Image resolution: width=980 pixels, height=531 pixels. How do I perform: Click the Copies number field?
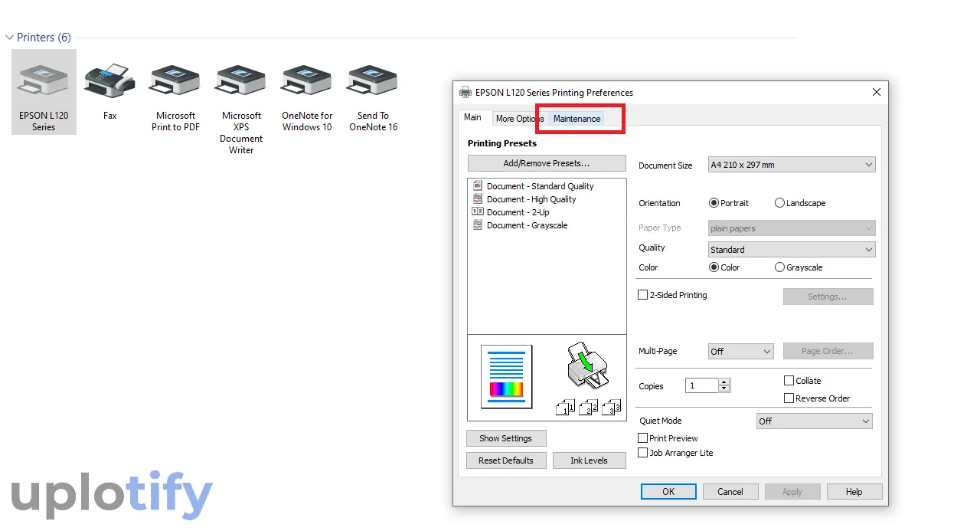pyautogui.click(x=701, y=385)
